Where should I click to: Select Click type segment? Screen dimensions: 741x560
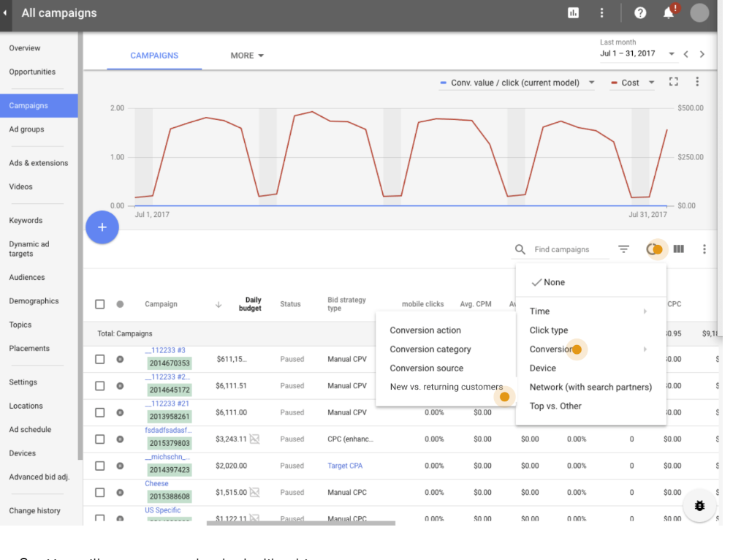pyautogui.click(x=590, y=330)
